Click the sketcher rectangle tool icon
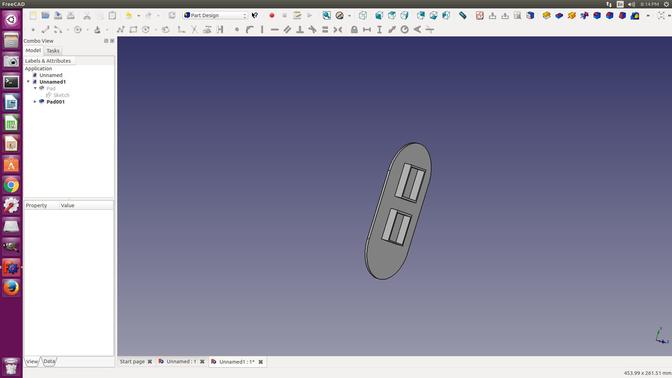672x378 pixels. pyautogui.click(x=133, y=30)
